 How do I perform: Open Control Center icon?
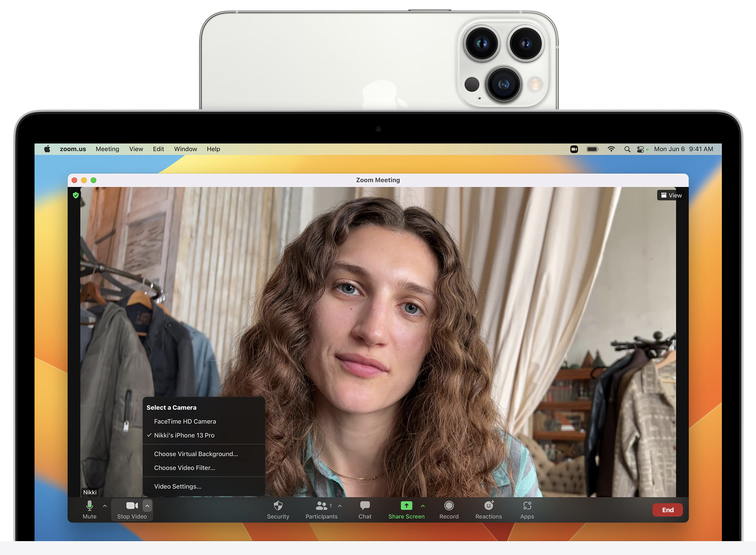point(641,149)
